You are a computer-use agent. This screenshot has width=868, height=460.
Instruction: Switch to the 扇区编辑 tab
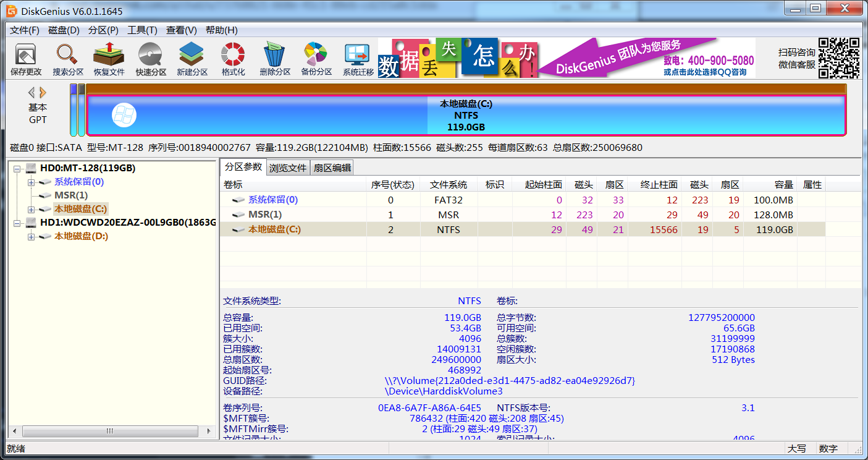[x=332, y=168]
